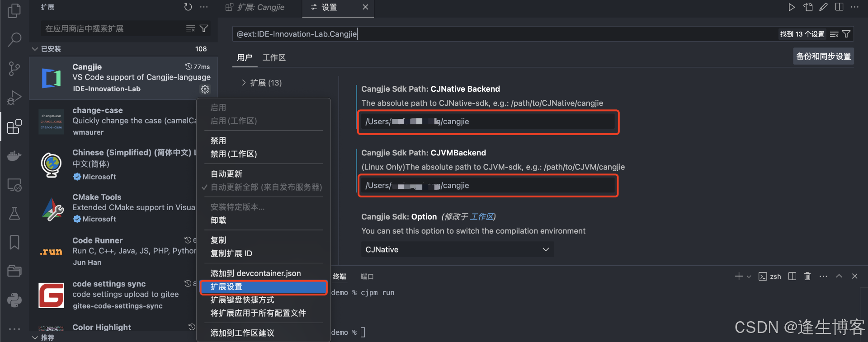868x342 pixels.
Task: Run the file with play icon
Action: [x=792, y=7]
